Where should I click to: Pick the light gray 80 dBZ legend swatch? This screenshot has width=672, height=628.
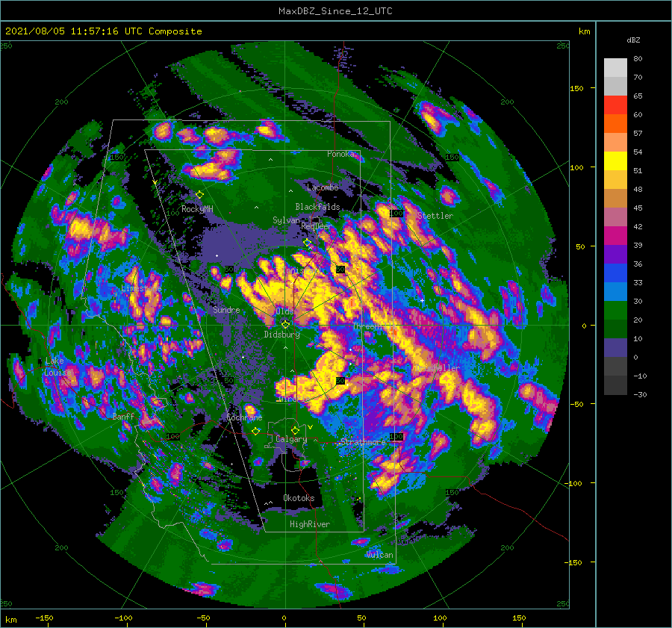[615, 67]
